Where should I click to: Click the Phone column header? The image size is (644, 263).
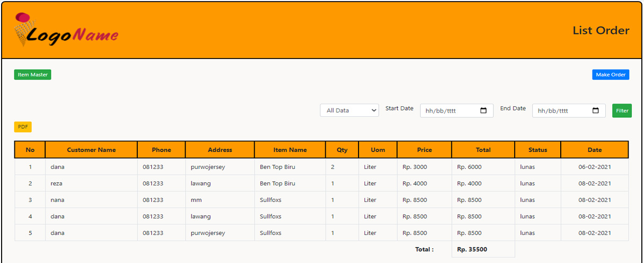(x=161, y=150)
